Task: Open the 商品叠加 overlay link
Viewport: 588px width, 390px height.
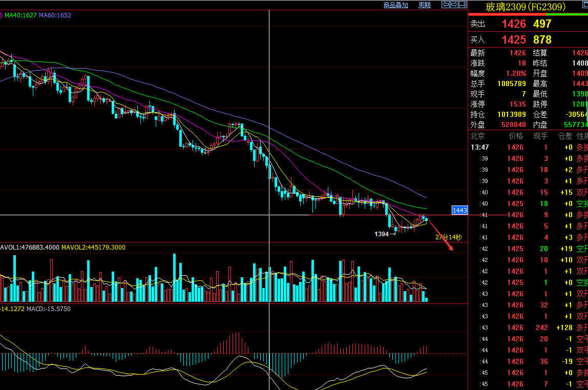Action: pos(395,5)
